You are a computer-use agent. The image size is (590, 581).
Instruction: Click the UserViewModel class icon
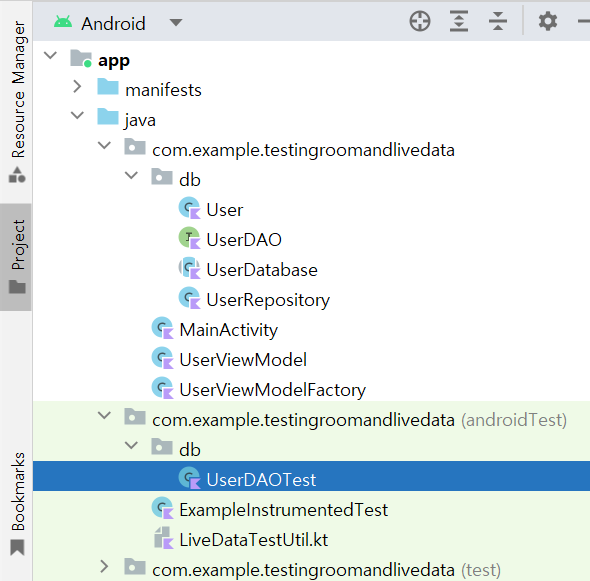162,358
